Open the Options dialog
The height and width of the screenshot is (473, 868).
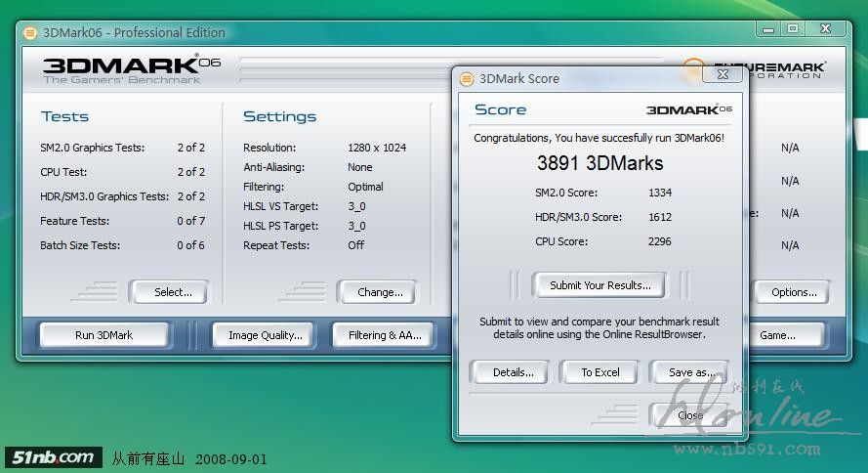click(793, 291)
